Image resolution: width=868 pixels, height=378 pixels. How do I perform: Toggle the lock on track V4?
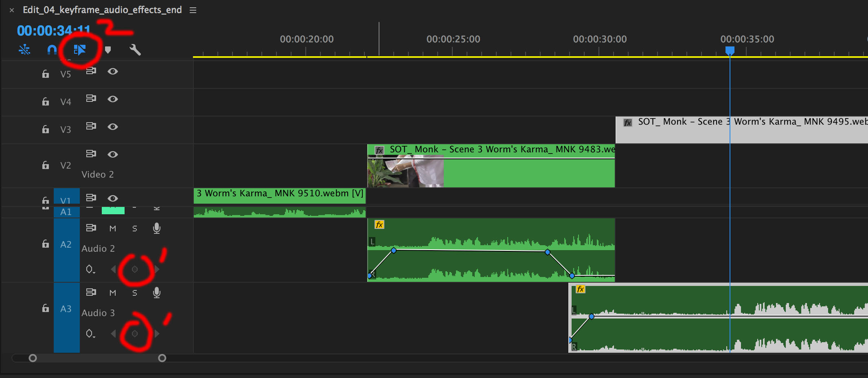pyautogui.click(x=46, y=101)
